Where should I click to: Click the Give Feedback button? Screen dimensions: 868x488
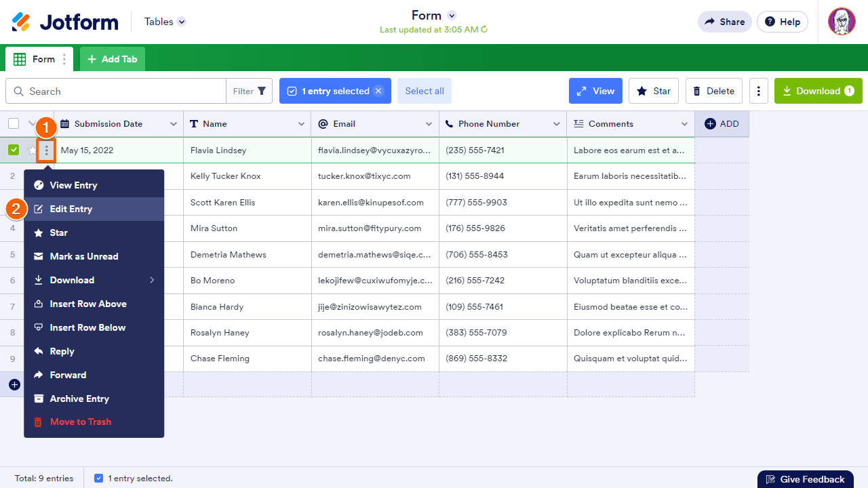click(805, 478)
